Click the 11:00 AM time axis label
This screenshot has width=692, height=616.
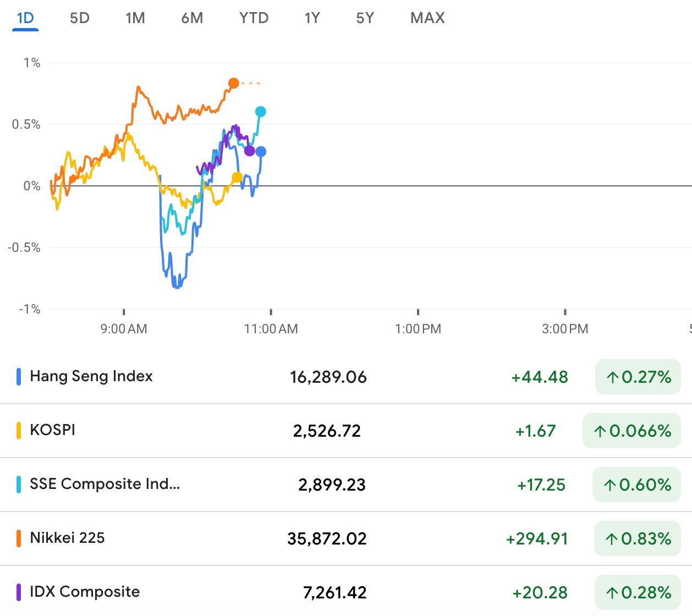271,329
